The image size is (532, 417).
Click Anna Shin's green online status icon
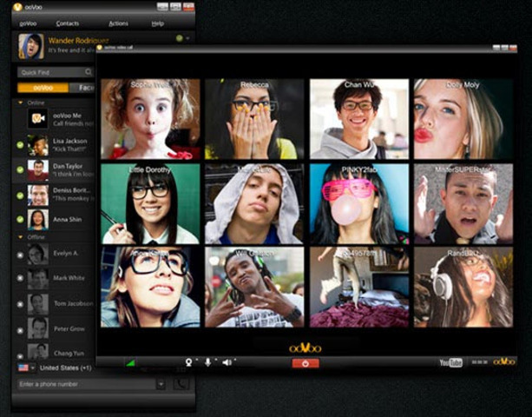(x=20, y=220)
